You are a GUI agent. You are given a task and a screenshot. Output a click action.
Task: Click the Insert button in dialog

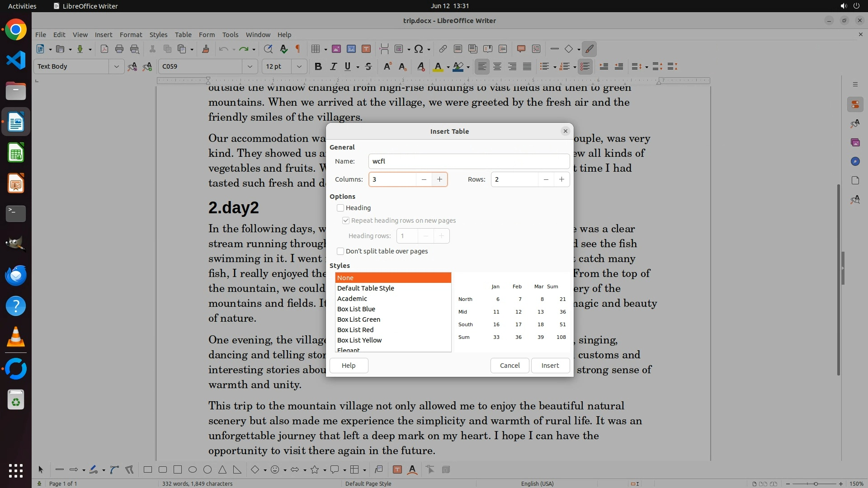pos(550,365)
